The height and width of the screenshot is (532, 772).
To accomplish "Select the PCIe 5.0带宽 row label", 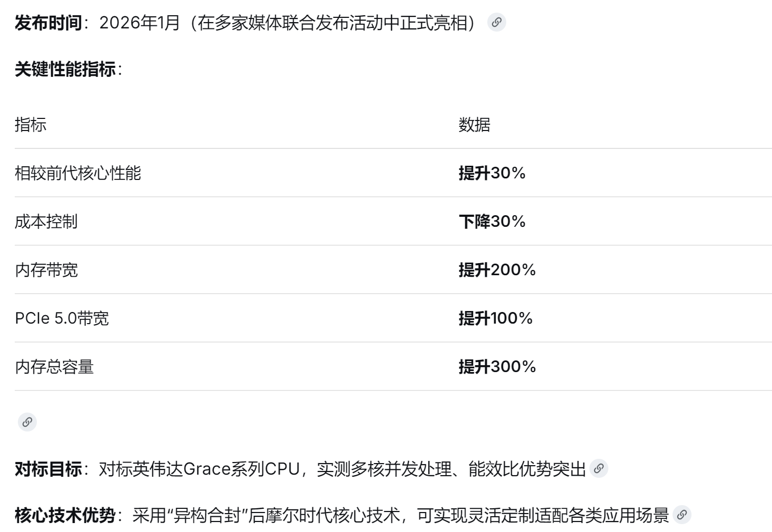I will click(x=62, y=318).
